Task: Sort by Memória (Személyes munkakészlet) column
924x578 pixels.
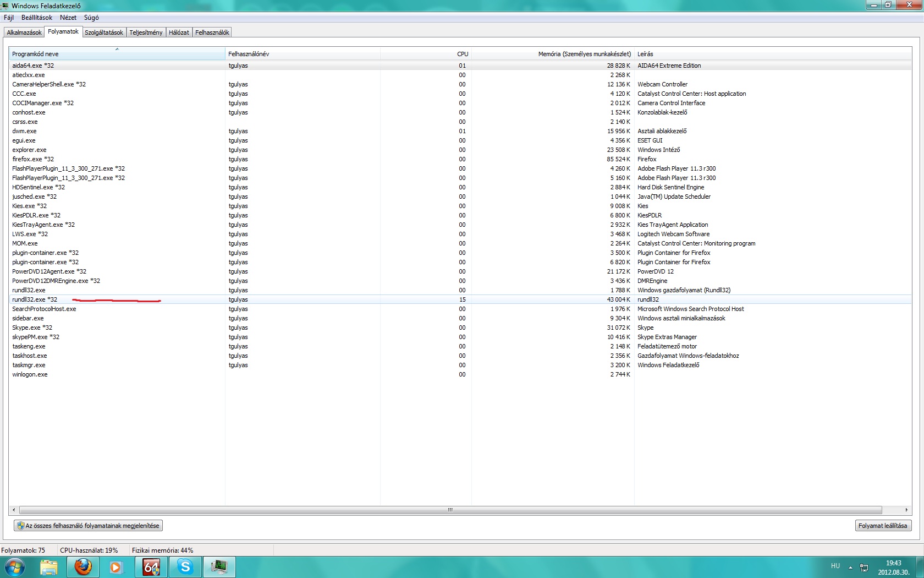Action: [553, 54]
